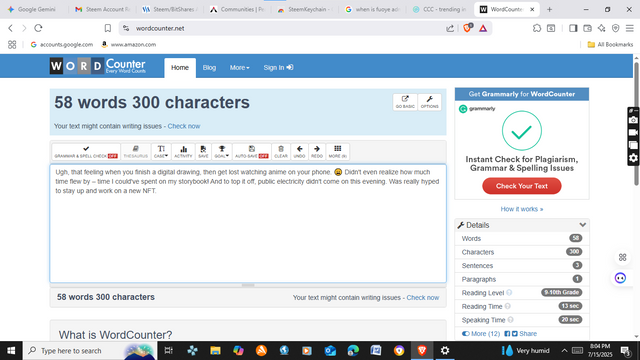Open accounts.google.com bookmark
The image size is (640, 360).
[62, 44]
